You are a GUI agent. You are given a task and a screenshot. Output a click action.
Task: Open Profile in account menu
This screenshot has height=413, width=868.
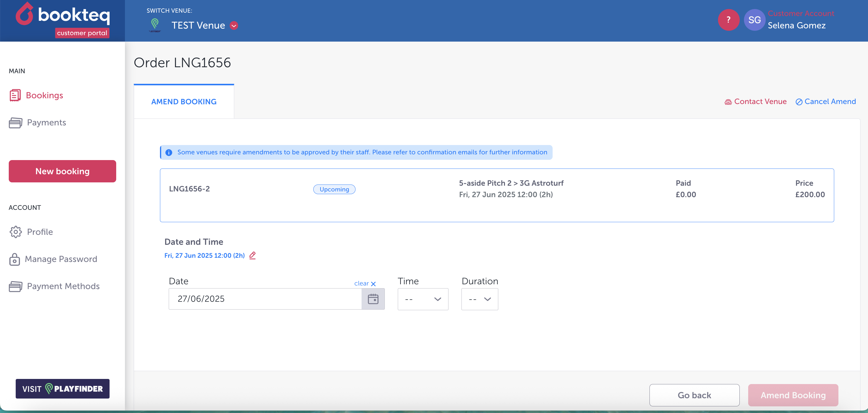[x=40, y=232]
